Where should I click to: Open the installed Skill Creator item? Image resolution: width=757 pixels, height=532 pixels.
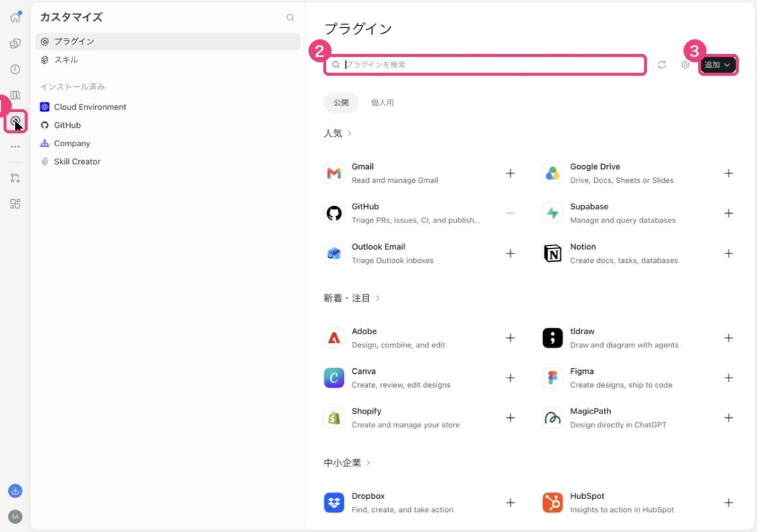tap(168, 162)
